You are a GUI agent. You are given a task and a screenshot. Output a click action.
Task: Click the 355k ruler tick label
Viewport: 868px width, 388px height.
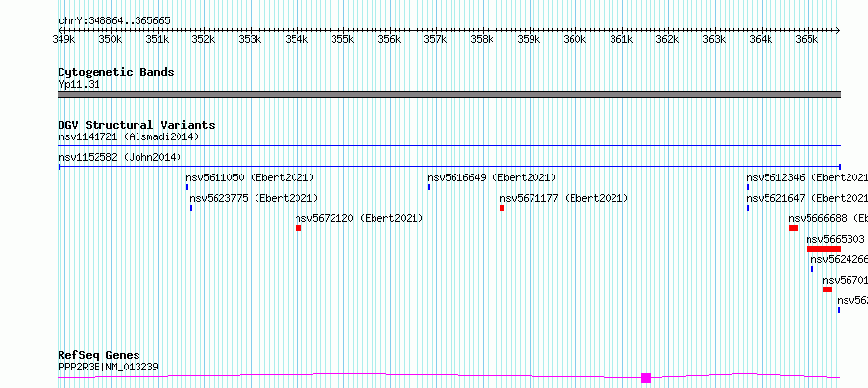(342, 39)
